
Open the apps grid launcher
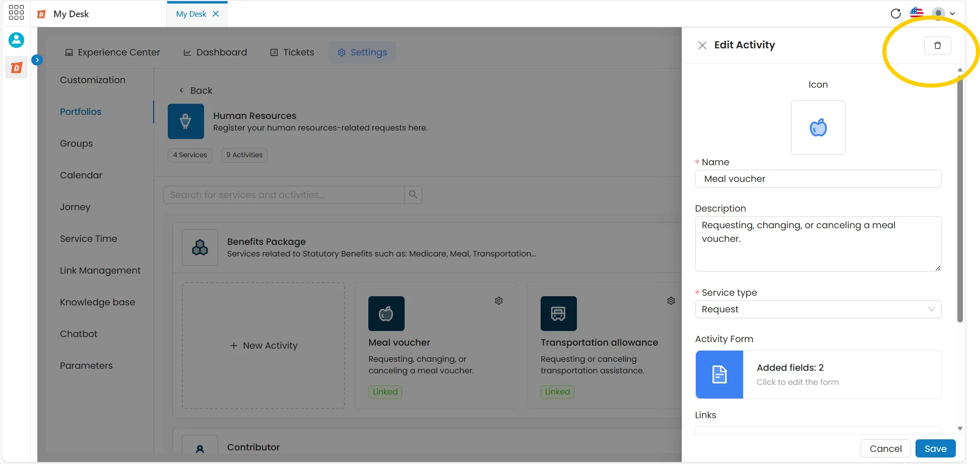[x=16, y=13]
